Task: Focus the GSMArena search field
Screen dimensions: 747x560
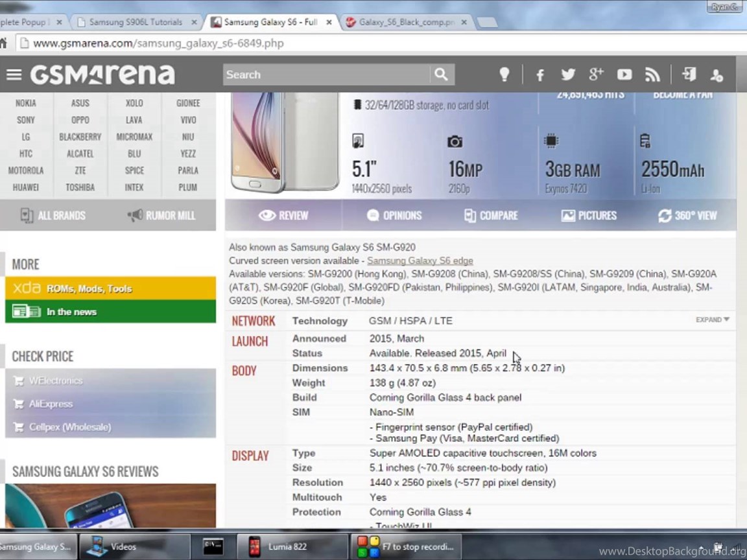Action: point(326,75)
